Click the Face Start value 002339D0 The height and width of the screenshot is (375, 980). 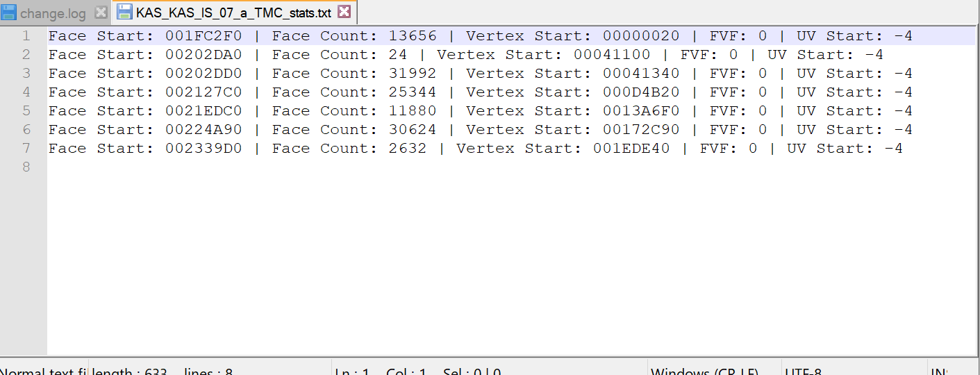(204, 148)
